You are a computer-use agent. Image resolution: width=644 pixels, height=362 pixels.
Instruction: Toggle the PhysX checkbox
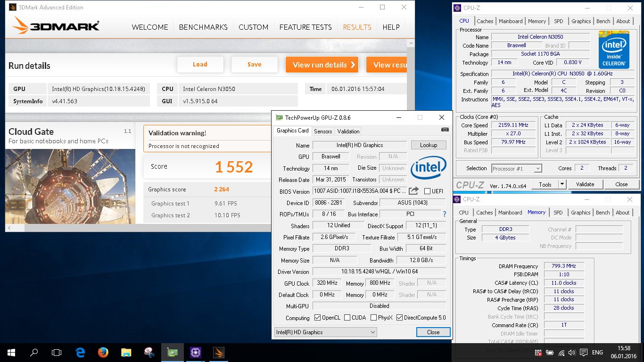coord(373,317)
